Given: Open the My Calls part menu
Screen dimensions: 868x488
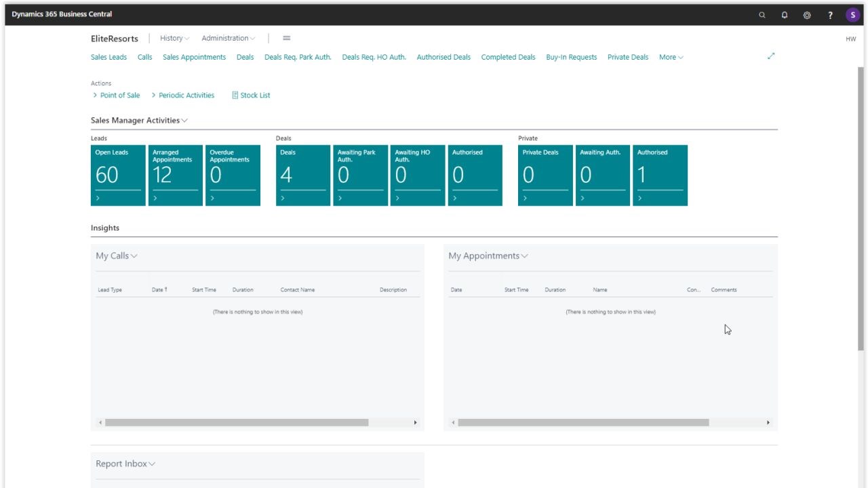Looking at the screenshot, I should [117, 256].
